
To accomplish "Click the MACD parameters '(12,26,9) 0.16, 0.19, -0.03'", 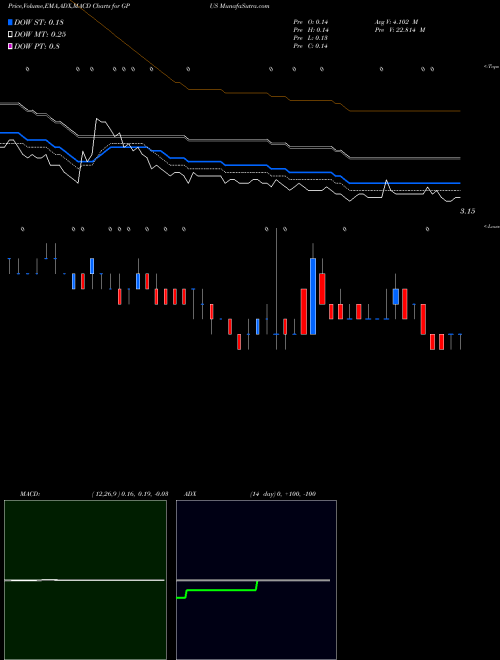I will [130, 494].
